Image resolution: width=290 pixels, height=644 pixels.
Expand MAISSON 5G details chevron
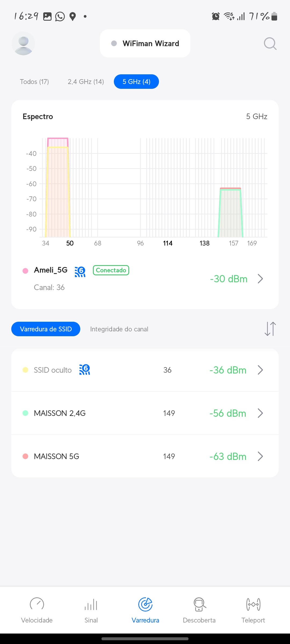coord(260,456)
